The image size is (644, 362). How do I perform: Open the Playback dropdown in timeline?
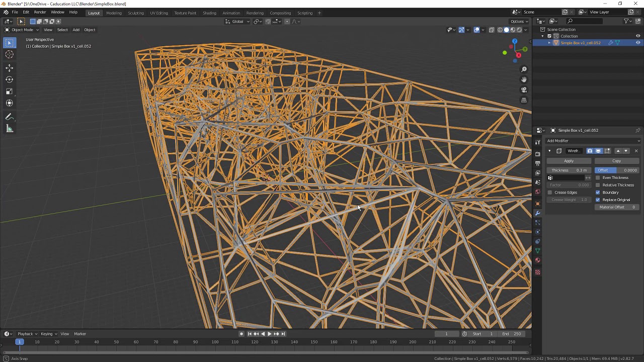point(28,334)
